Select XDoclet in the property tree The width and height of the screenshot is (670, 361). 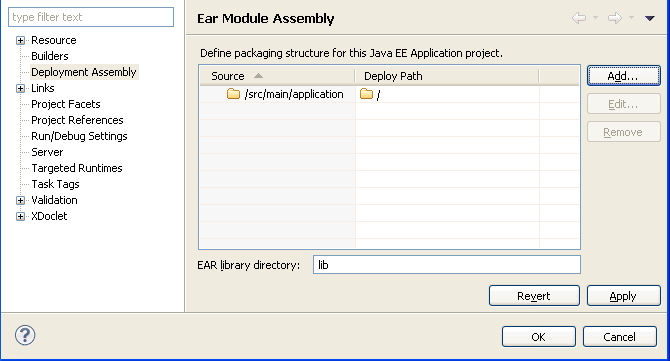(49, 216)
